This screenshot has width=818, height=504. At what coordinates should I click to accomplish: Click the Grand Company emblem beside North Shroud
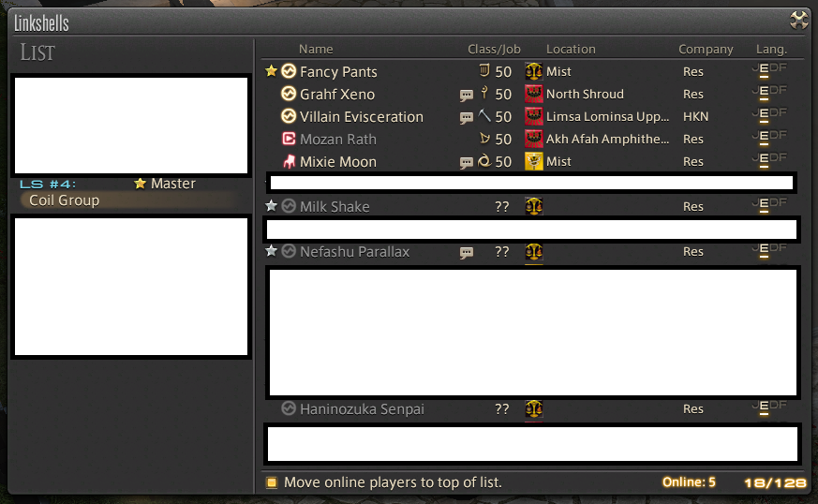point(533,94)
